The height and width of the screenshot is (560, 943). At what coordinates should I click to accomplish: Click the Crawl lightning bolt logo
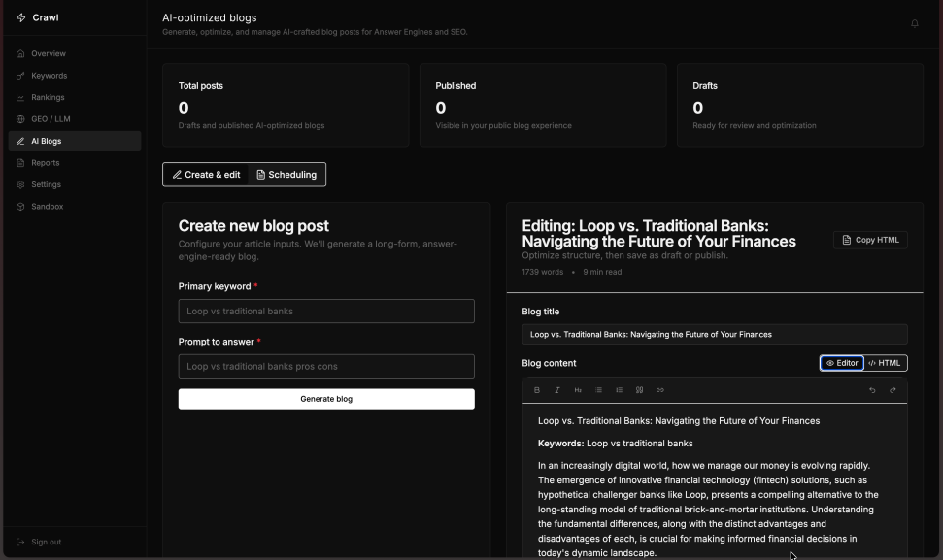pos(21,18)
